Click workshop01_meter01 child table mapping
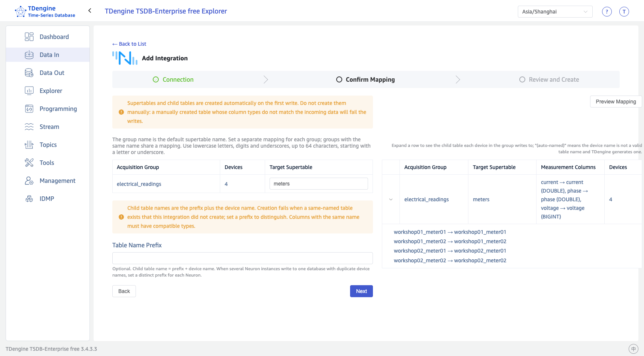The height and width of the screenshot is (356, 644). point(450,232)
